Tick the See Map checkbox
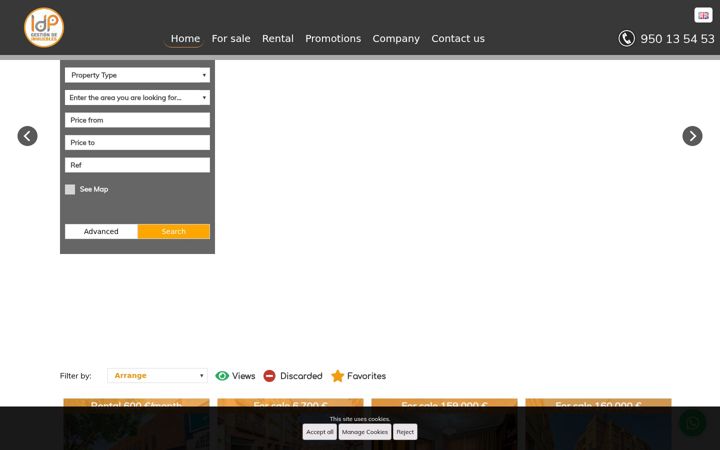This screenshot has height=450, width=720. tap(70, 189)
